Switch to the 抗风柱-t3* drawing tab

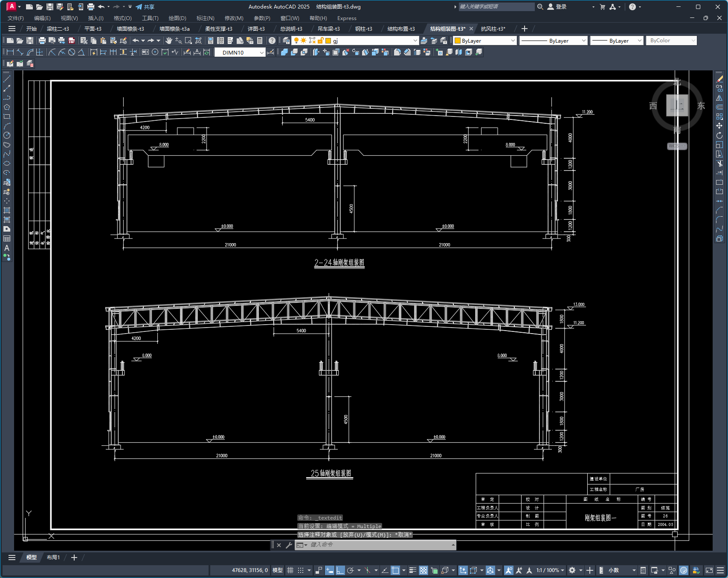(493, 29)
